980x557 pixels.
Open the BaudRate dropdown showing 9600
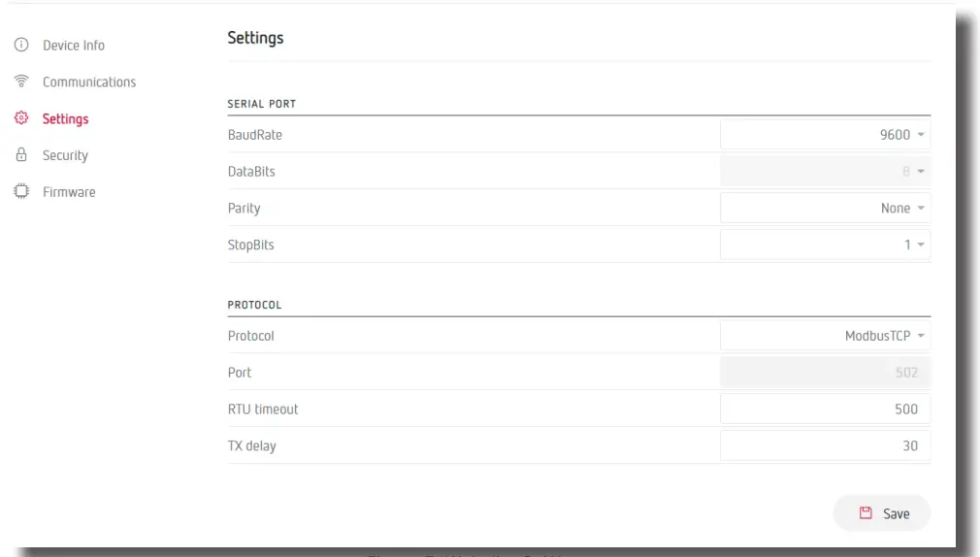[x=825, y=135]
